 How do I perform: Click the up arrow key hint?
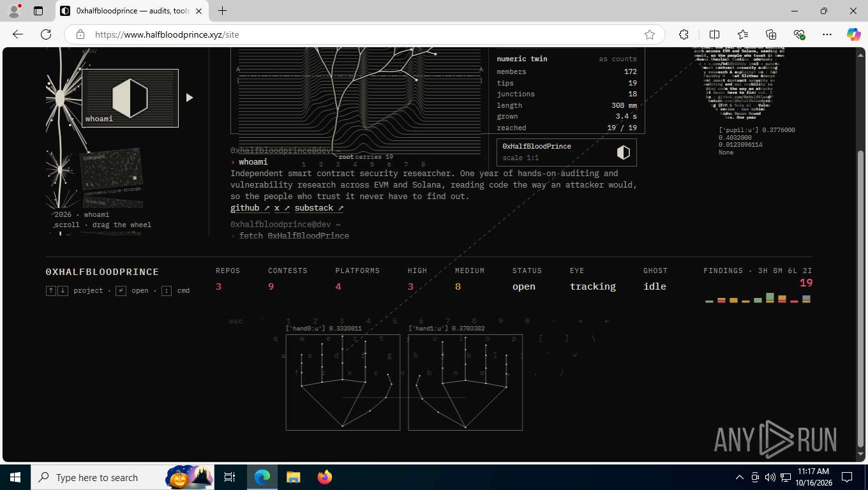tap(51, 291)
